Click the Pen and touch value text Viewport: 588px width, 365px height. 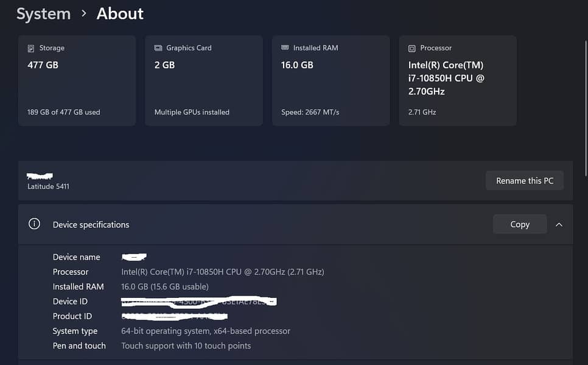coord(186,346)
